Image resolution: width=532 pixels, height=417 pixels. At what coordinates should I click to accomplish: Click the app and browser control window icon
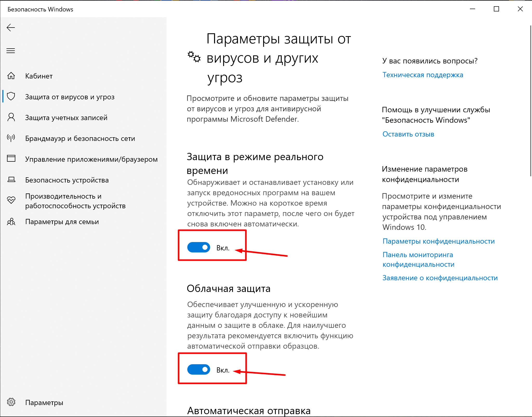[x=11, y=159]
